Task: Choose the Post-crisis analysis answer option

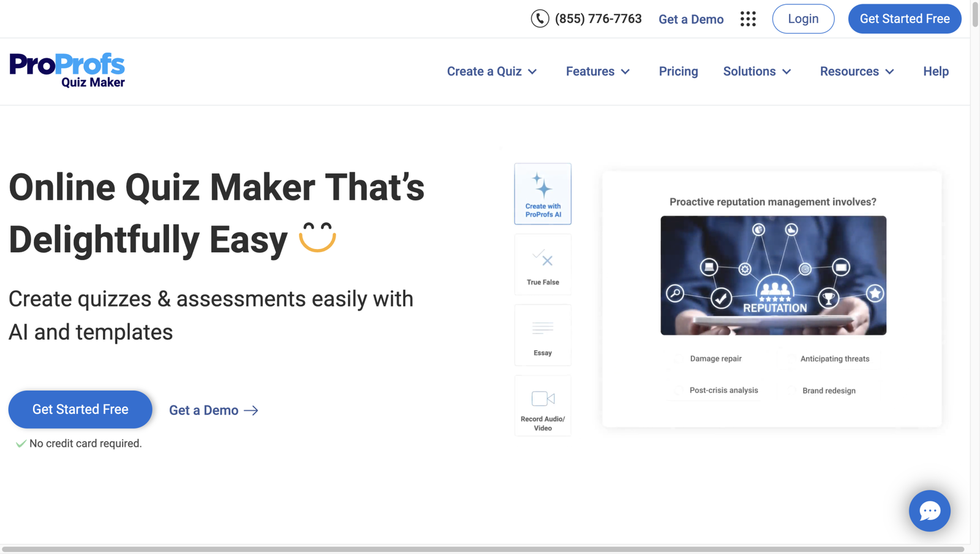Action: (x=723, y=390)
